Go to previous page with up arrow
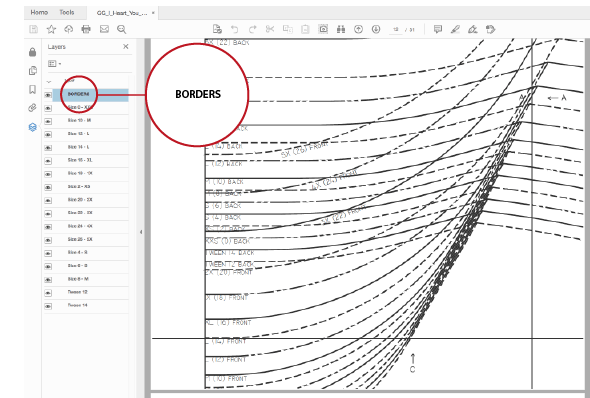Viewport: 590px width, 398px height. coord(359,29)
